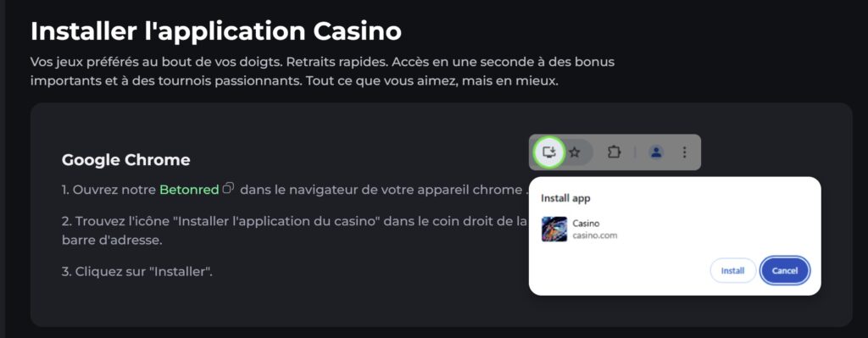This screenshot has height=338, width=868.
Task: Click the highlighted install app icon
Action: 548,152
